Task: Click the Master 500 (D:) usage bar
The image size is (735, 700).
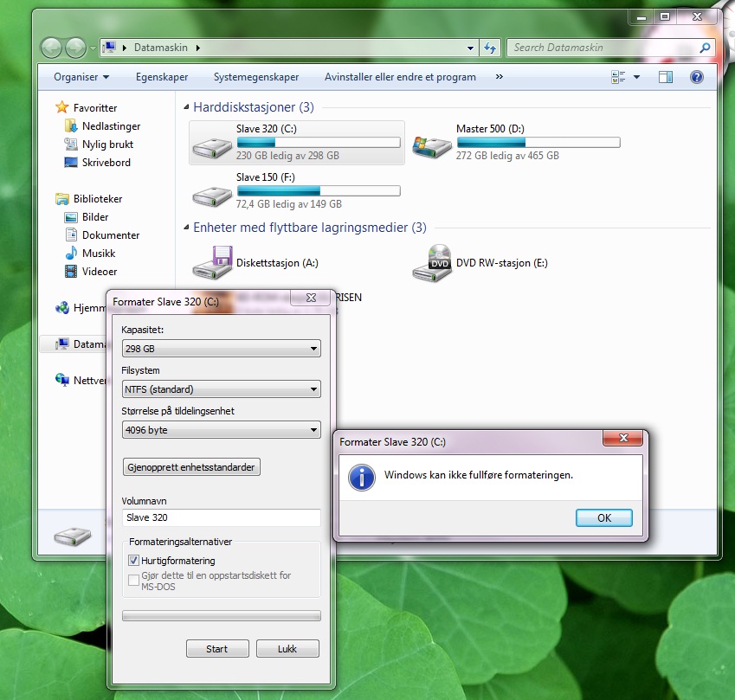Action: 538,143
